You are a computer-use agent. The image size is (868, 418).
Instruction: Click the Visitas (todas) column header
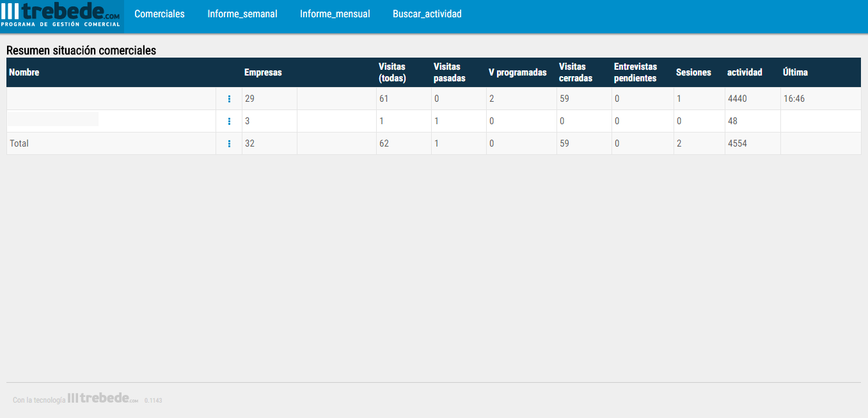click(392, 72)
